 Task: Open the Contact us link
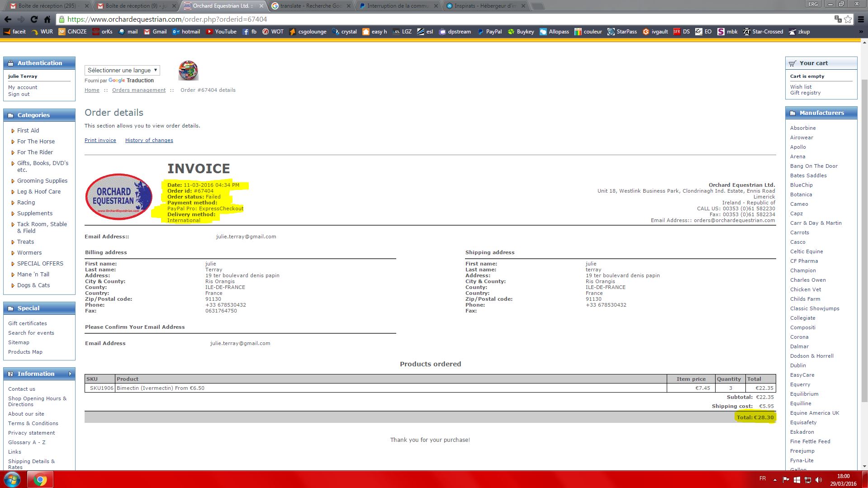click(22, 389)
